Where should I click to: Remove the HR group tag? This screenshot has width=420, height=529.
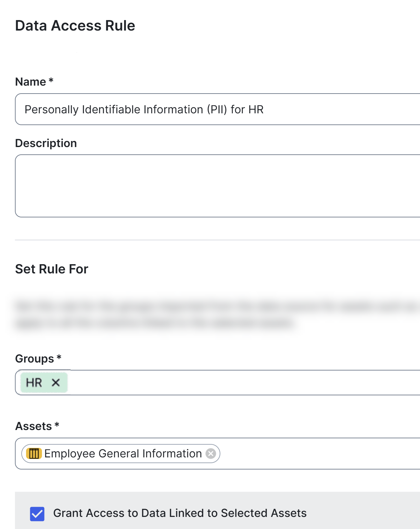tap(56, 382)
